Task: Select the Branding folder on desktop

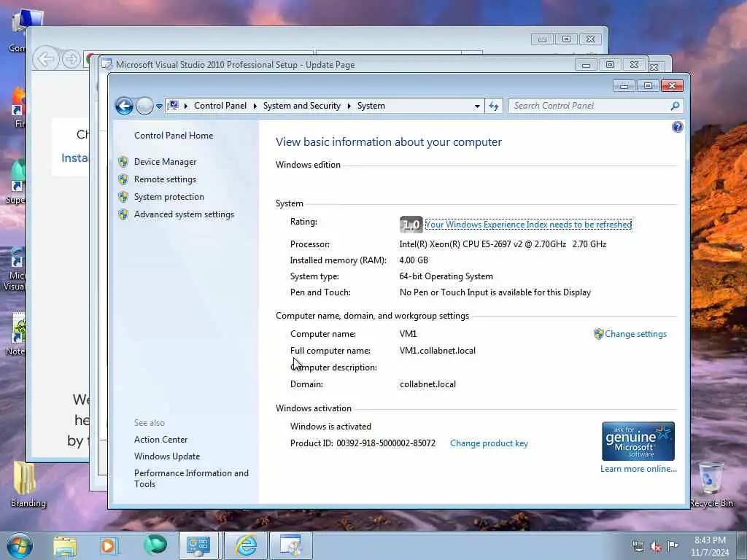Action: [x=28, y=484]
